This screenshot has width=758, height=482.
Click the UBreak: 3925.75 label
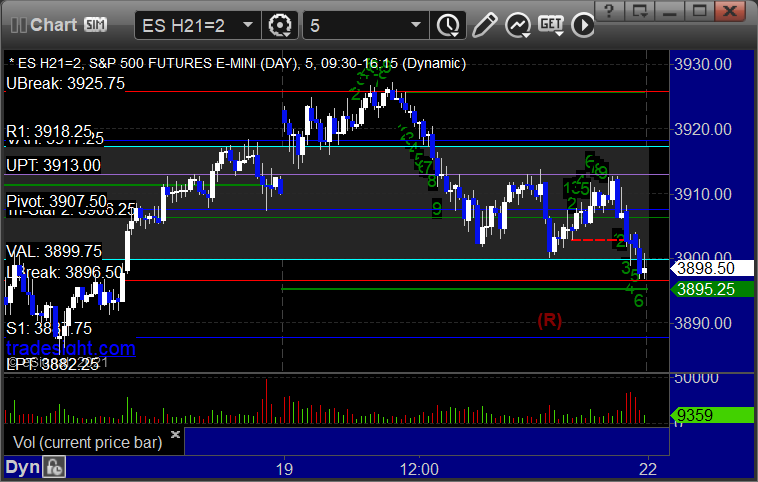(65, 83)
